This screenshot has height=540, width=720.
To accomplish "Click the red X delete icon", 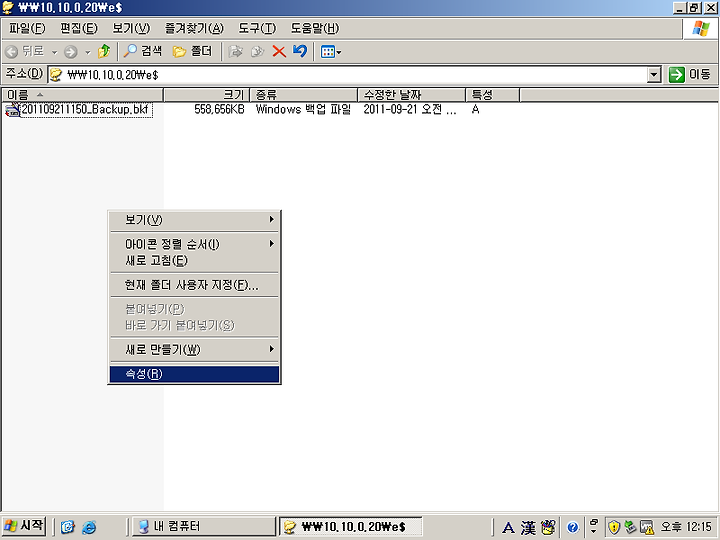I will point(279,51).
